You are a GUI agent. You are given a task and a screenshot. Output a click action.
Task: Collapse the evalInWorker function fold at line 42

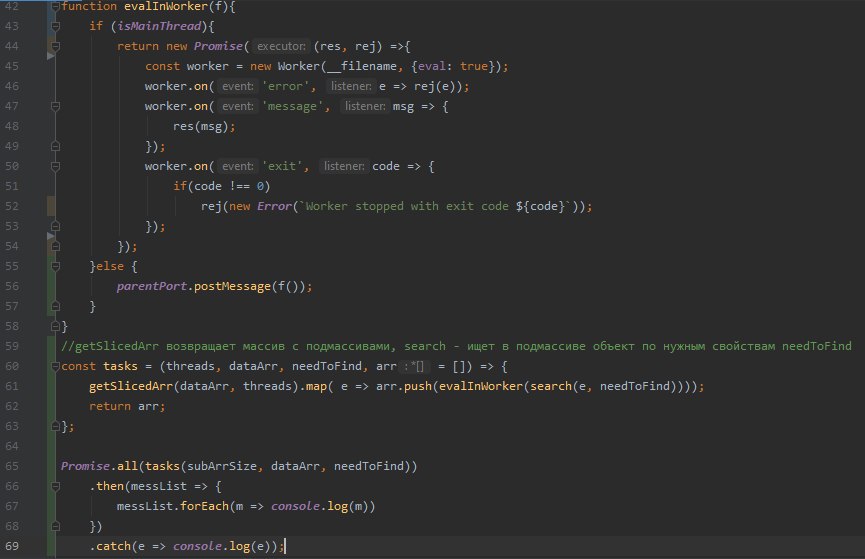[x=55, y=7]
